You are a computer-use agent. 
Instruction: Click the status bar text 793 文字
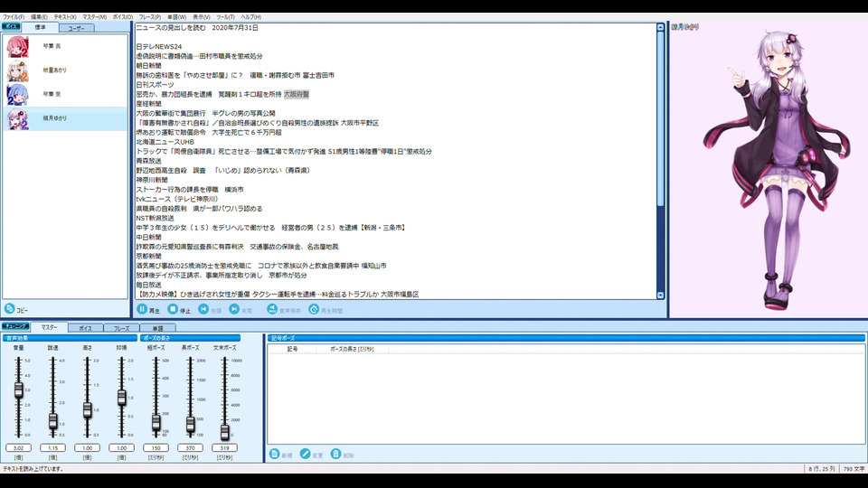coord(854,469)
